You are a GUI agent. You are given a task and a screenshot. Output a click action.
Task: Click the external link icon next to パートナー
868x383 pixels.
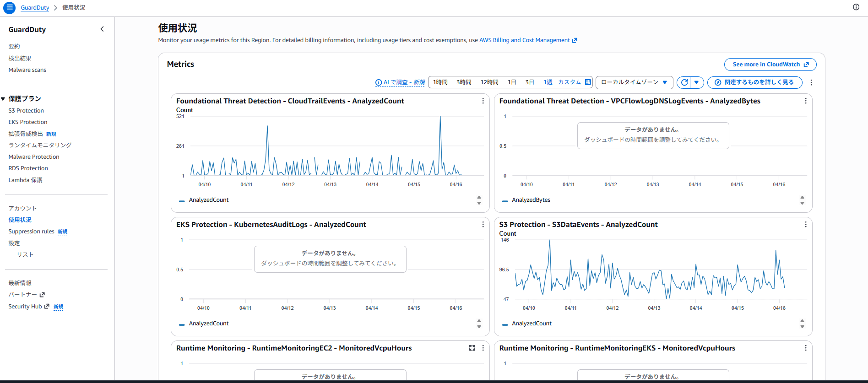42,295
